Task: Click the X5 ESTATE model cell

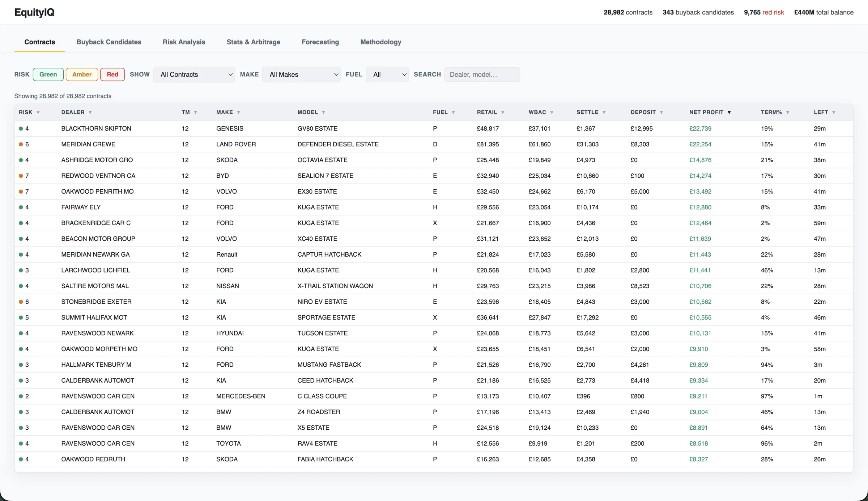Action: pyautogui.click(x=313, y=428)
